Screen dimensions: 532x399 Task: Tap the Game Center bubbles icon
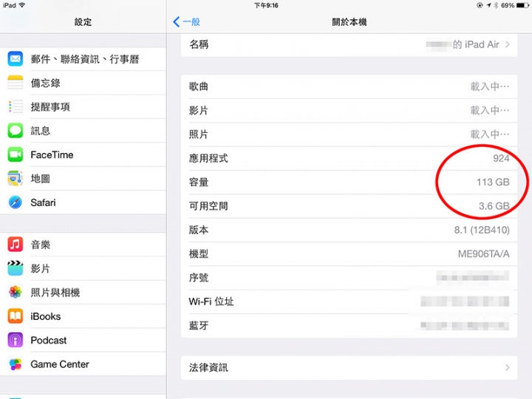[x=16, y=364]
